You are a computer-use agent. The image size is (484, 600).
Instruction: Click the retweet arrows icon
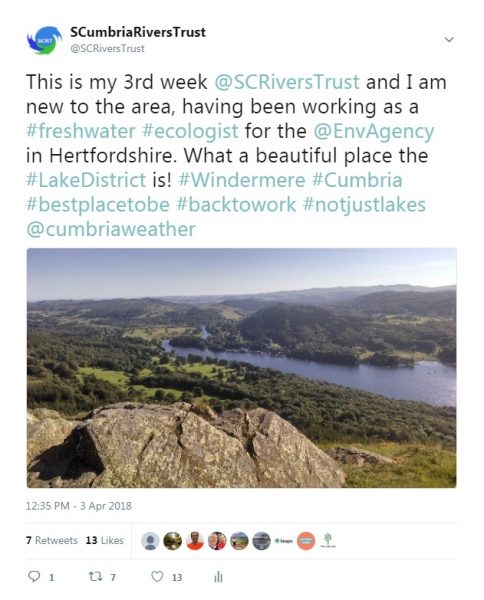coord(94,576)
